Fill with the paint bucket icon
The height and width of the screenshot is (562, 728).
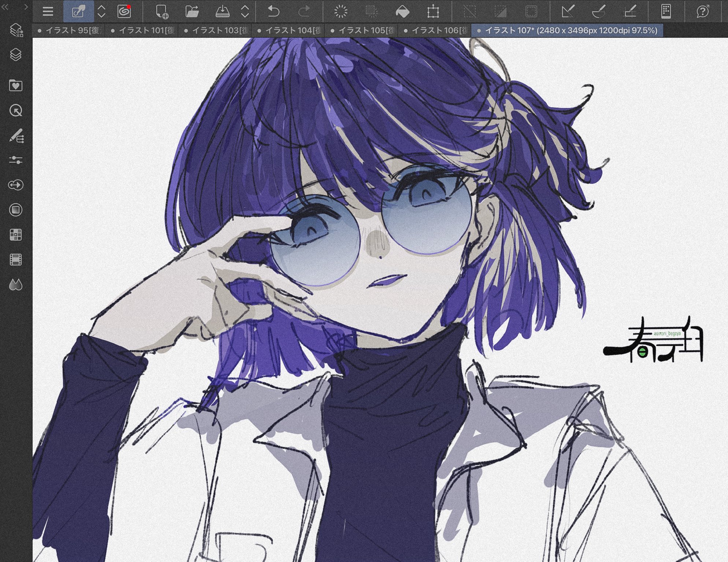click(x=402, y=11)
